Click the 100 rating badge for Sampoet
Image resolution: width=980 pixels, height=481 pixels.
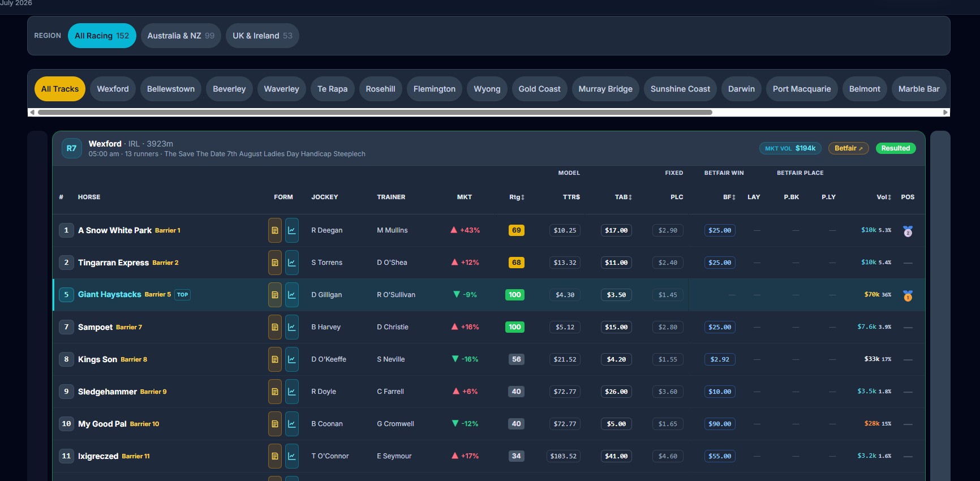pyautogui.click(x=515, y=327)
